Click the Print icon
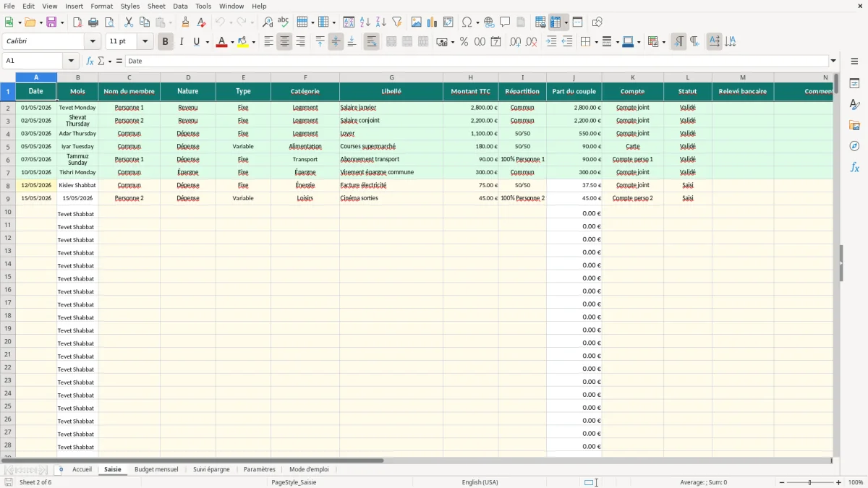The height and width of the screenshot is (488, 868). point(93,22)
